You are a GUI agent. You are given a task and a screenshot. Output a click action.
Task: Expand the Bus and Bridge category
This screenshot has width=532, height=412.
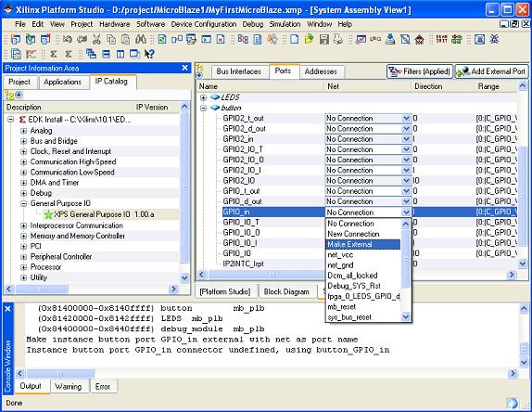pos(23,141)
